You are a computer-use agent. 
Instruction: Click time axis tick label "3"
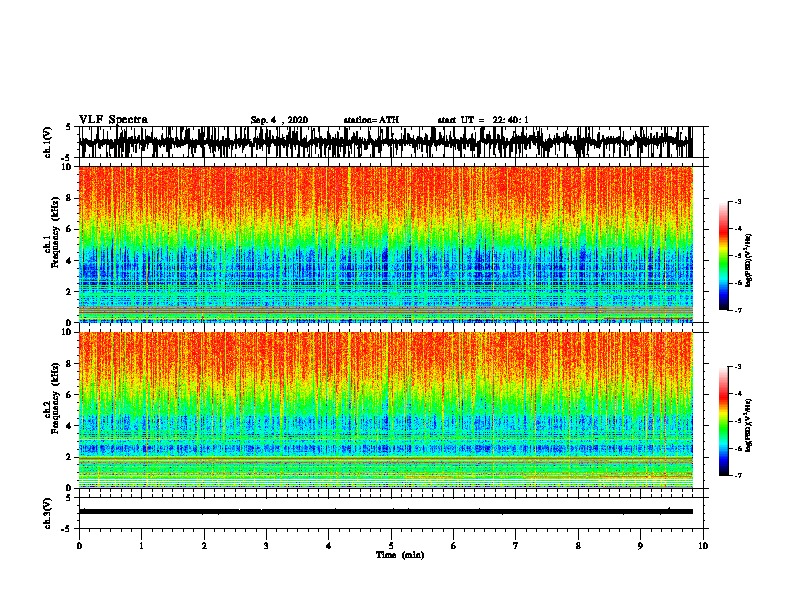[266, 546]
